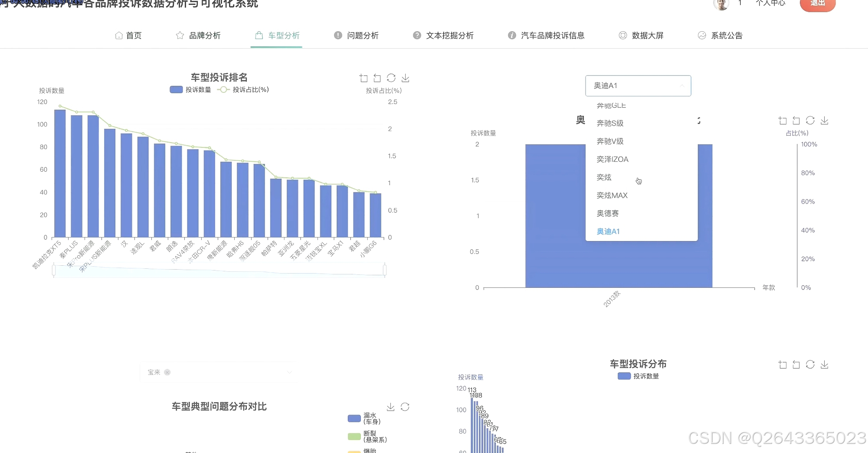The width and height of the screenshot is (868, 453).
Task: Expand the 宝来 multi-select dropdown arrow
Action: [x=289, y=372]
